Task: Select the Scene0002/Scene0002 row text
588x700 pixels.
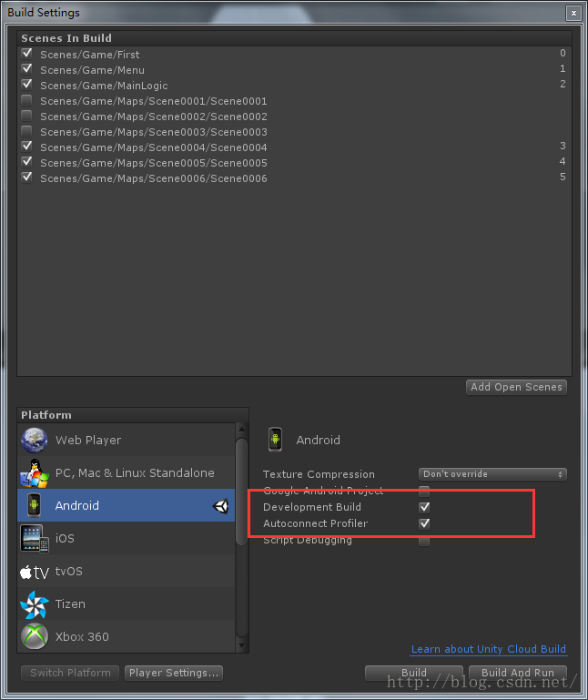Action: 154,117
